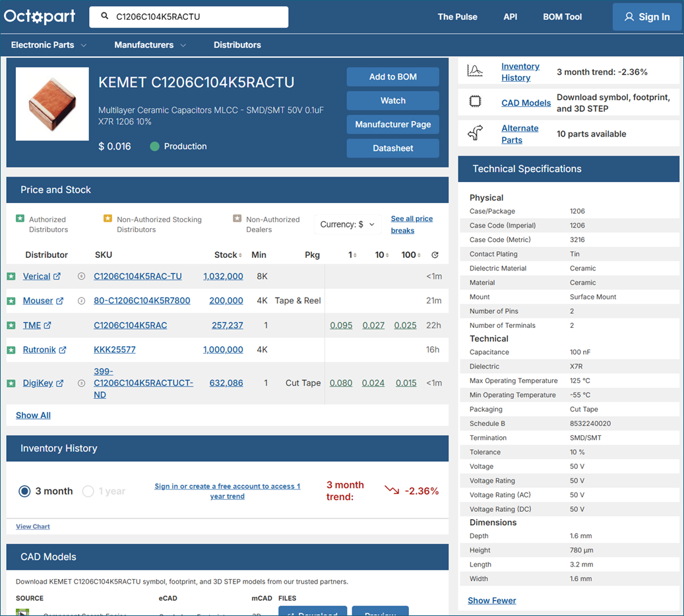Click the Mouser authorized star icon
684x616 pixels.
(11, 301)
